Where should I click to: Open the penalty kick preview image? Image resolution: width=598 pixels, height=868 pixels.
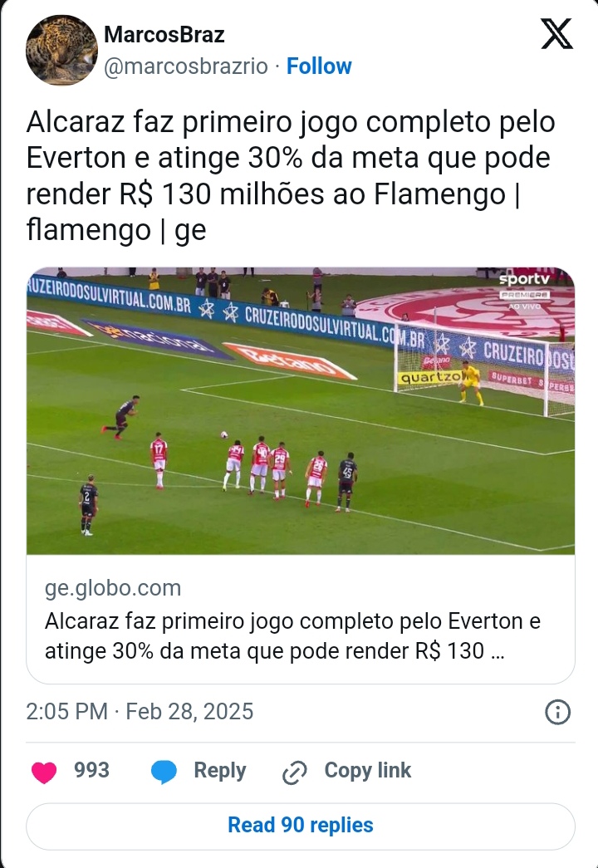pos(301,411)
